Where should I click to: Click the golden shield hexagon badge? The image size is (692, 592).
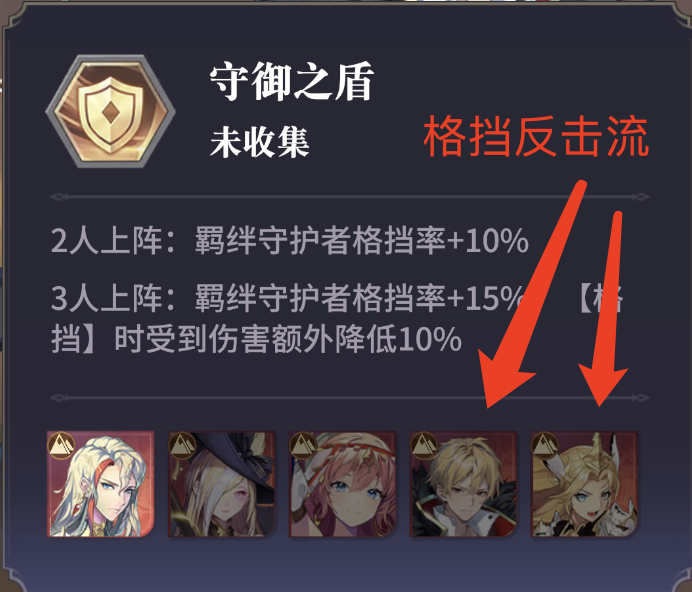[x=110, y=111]
